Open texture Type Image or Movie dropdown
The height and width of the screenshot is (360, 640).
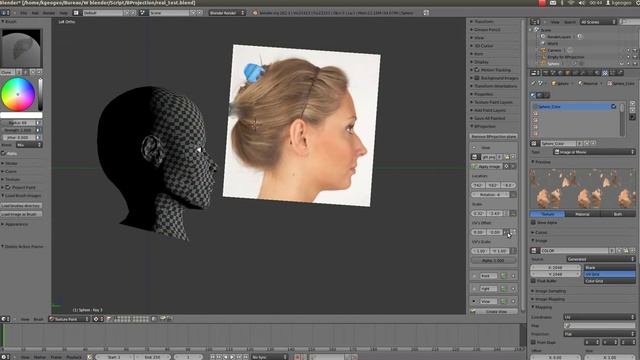(594, 152)
